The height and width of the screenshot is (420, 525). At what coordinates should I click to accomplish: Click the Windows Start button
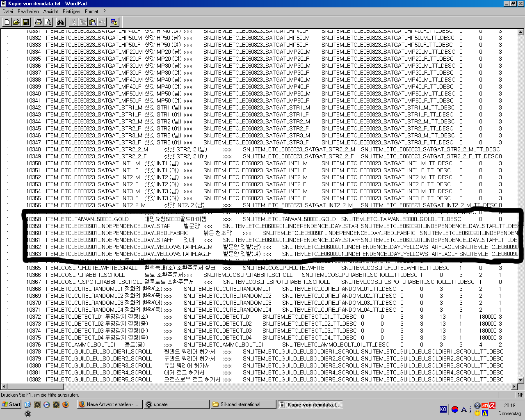11,404
